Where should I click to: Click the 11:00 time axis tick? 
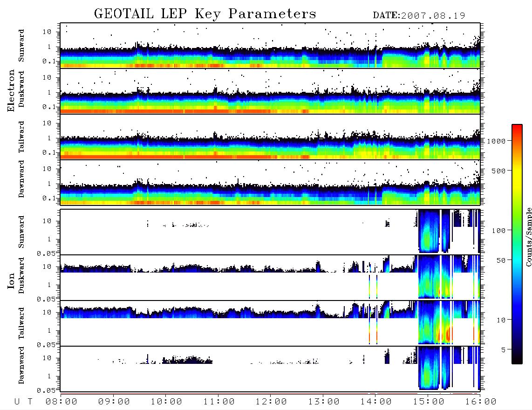pyautogui.click(x=219, y=402)
